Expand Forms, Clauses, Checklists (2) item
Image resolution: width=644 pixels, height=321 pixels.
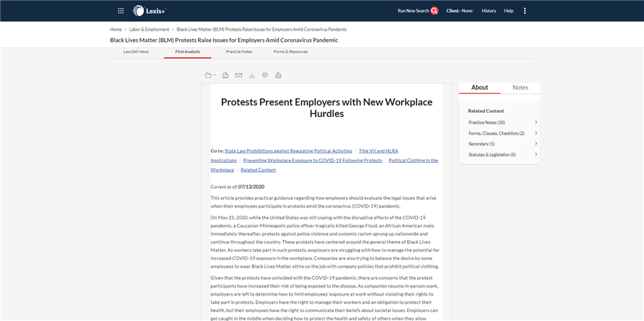pyautogui.click(x=535, y=133)
